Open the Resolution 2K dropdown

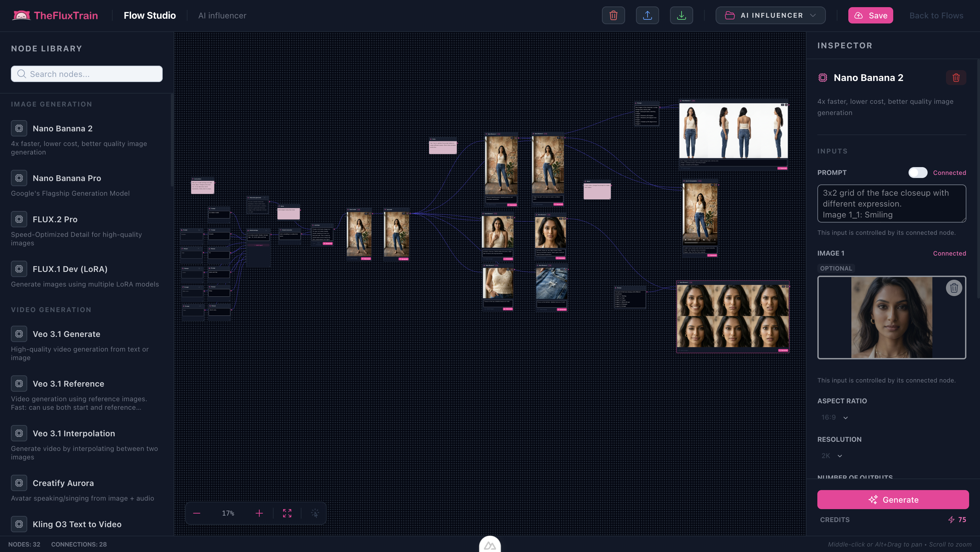click(x=832, y=456)
